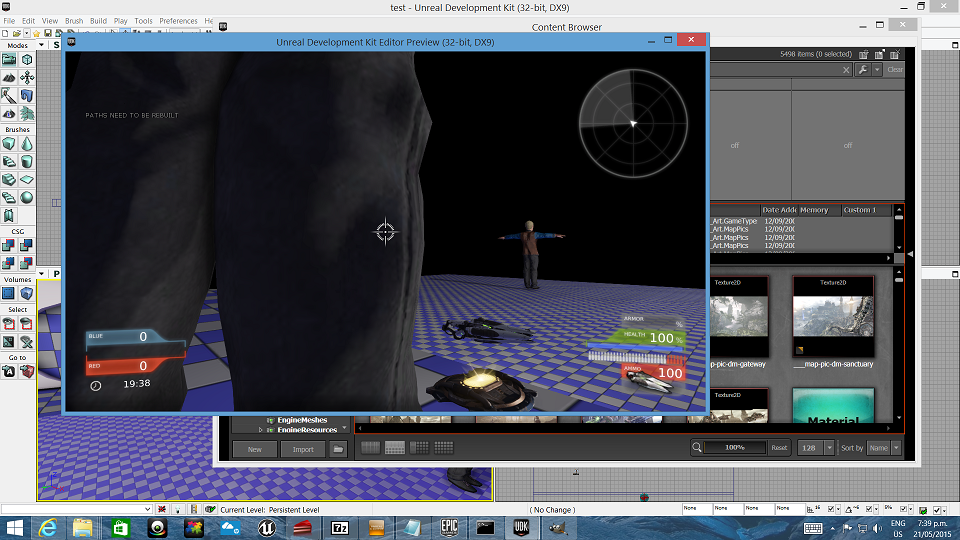
Task: Click CSG Subtract icon
Action: (x=27, y=246)
